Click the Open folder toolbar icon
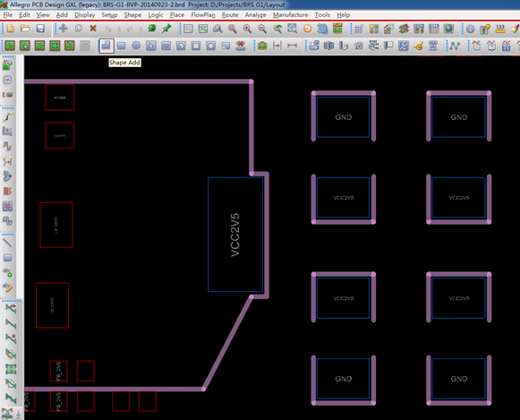This screenshot has width=520, height=420. pyautogui.click(x=25, y=29)
